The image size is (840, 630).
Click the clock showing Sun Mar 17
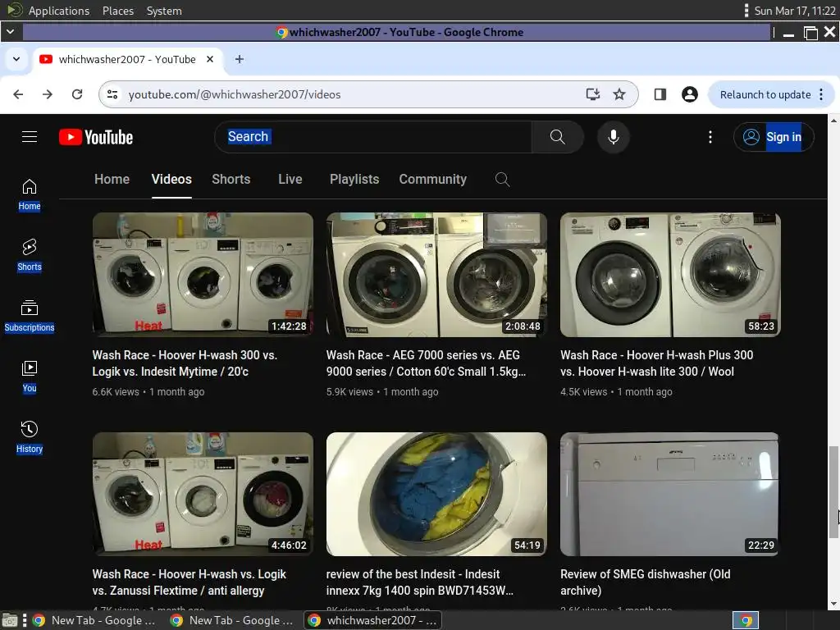pos(794,11)
